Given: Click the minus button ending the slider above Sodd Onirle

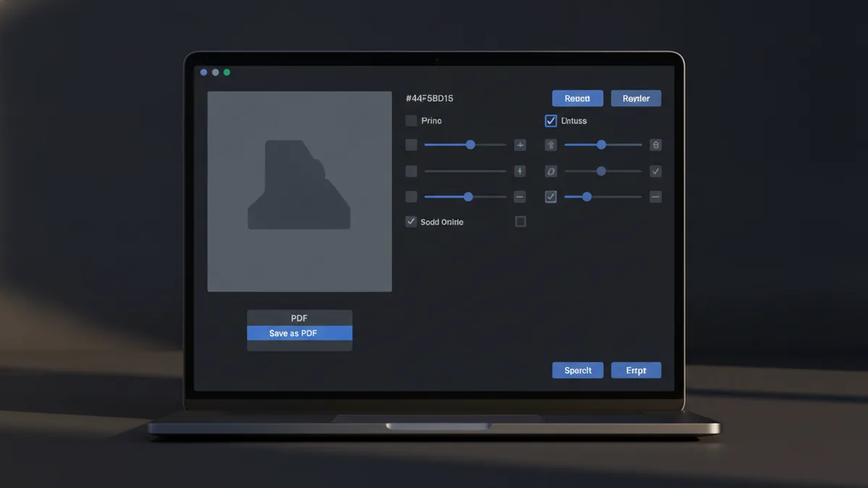Looking at the screenshot, I should click(x=519, y=197).
